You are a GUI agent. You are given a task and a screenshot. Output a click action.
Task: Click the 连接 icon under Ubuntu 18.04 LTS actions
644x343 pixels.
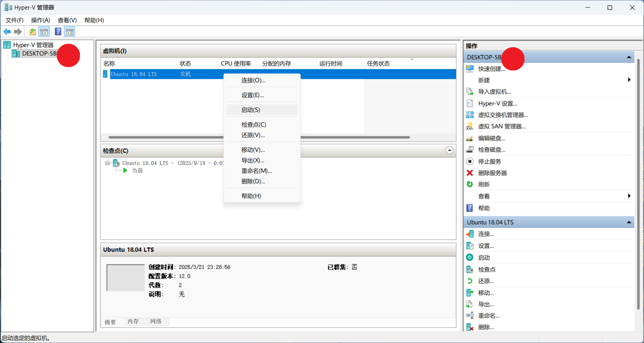point(470,234)
